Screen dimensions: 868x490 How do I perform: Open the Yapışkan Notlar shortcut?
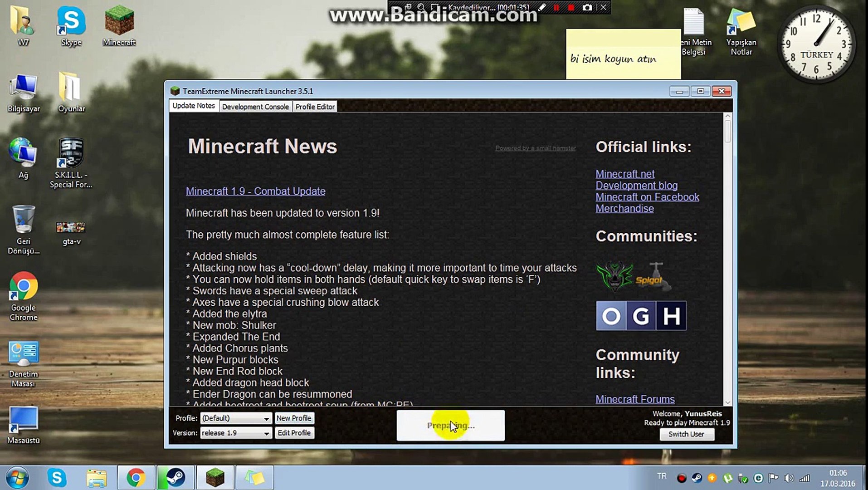(x=741, y=32)
